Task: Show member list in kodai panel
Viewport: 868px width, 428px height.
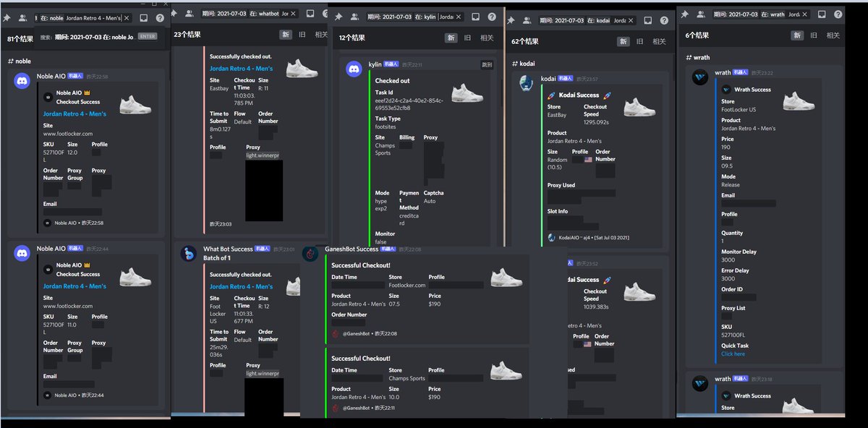Action: (528, 21)
